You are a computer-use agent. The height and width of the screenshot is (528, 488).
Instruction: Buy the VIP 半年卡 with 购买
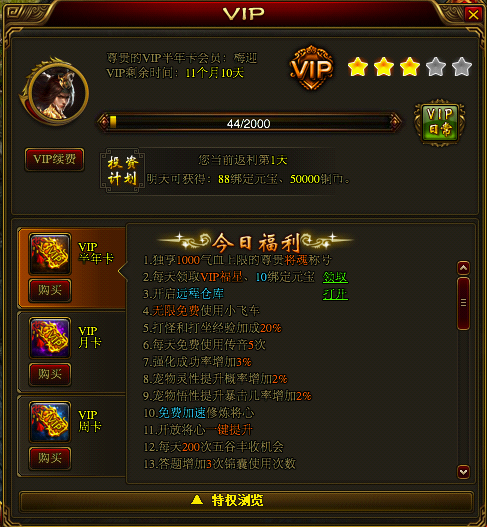50,290
